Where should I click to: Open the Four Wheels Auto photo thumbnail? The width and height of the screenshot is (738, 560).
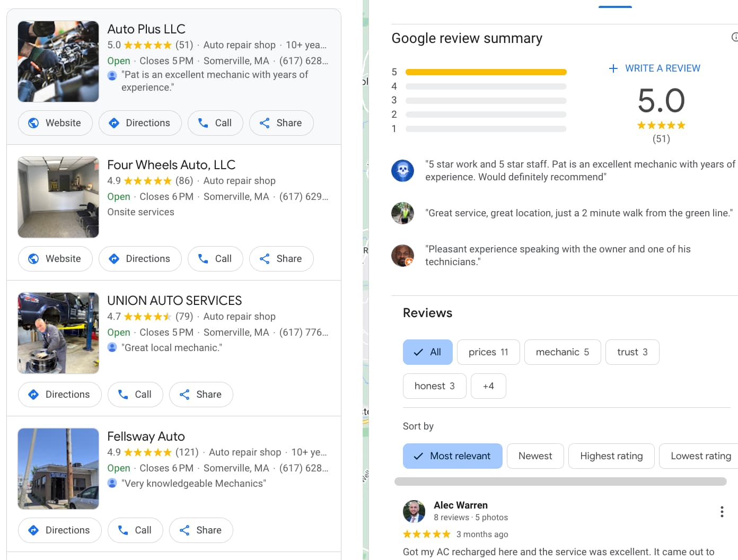(58, 197)
